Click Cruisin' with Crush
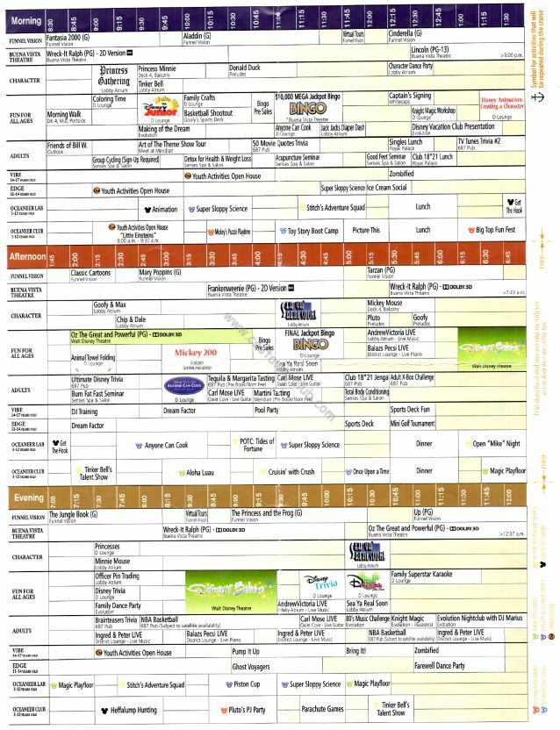The image size is (560, 730). (x=291, y=472)
